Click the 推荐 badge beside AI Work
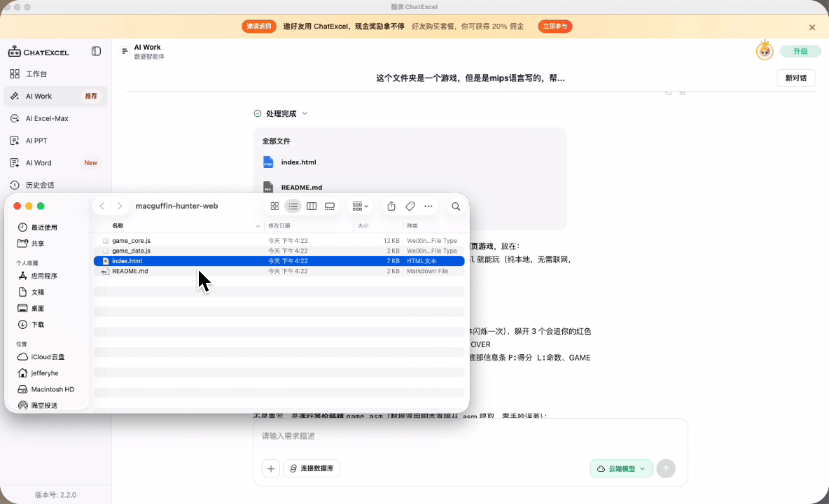829x504 pixels. click(x=91, y=96)
